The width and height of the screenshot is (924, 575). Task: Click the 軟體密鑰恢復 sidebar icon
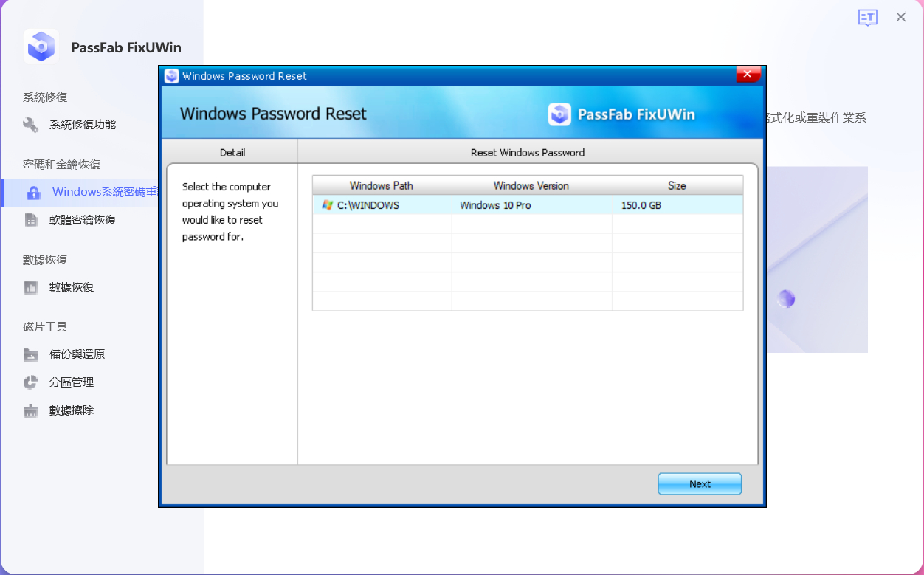coord(31,220)
